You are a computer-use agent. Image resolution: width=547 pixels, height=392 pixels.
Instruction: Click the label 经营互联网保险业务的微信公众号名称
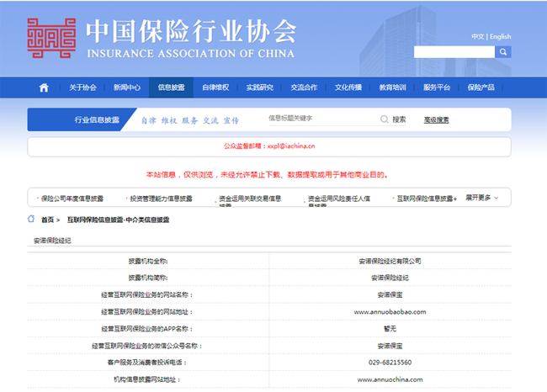point(147,346)
